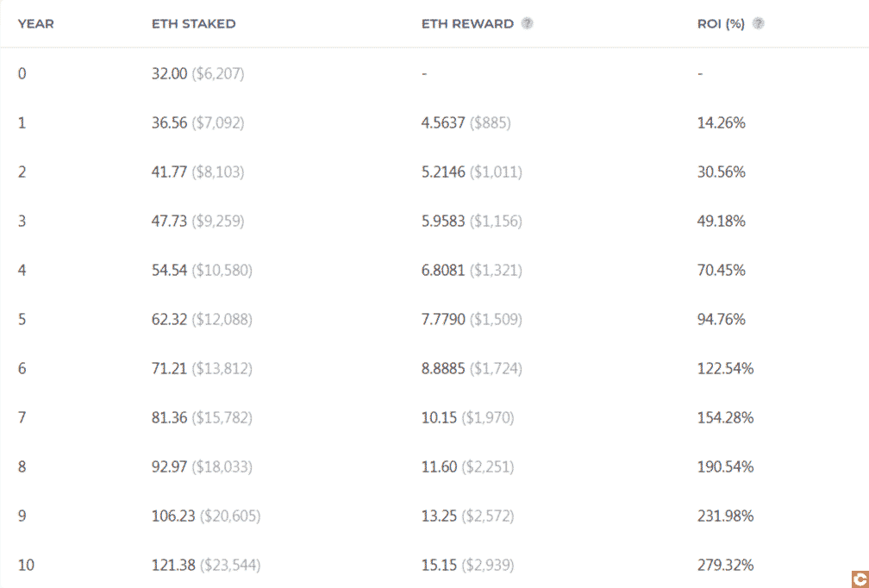
Task: Select the 279.32% ROI cell
Action: pyautogui.click(x=726, y=565)
